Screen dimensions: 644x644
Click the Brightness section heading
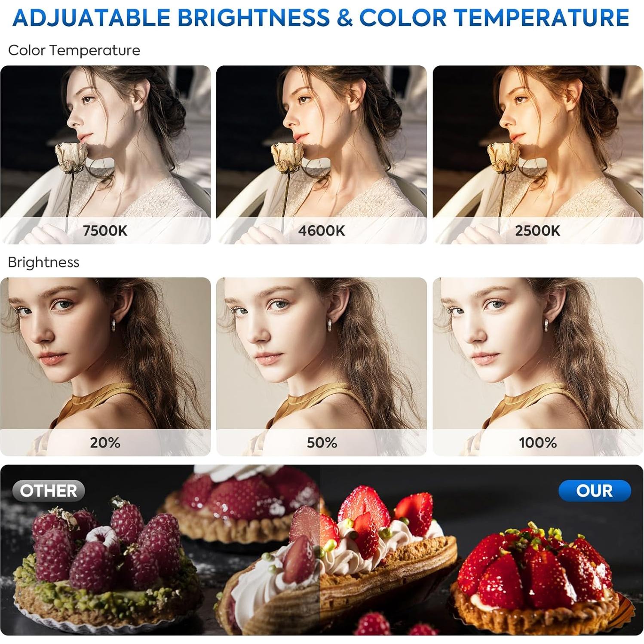(x=43, y=262)
